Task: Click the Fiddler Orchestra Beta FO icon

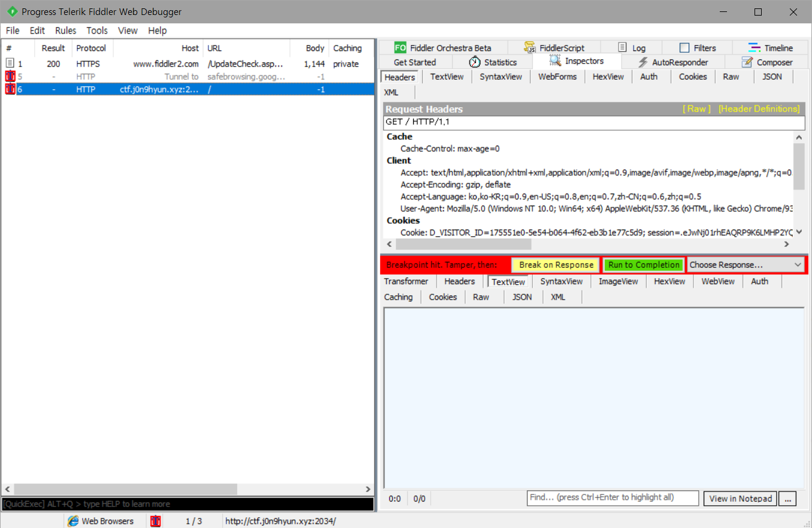Action: pyautogui.click(x=400, y=48)
